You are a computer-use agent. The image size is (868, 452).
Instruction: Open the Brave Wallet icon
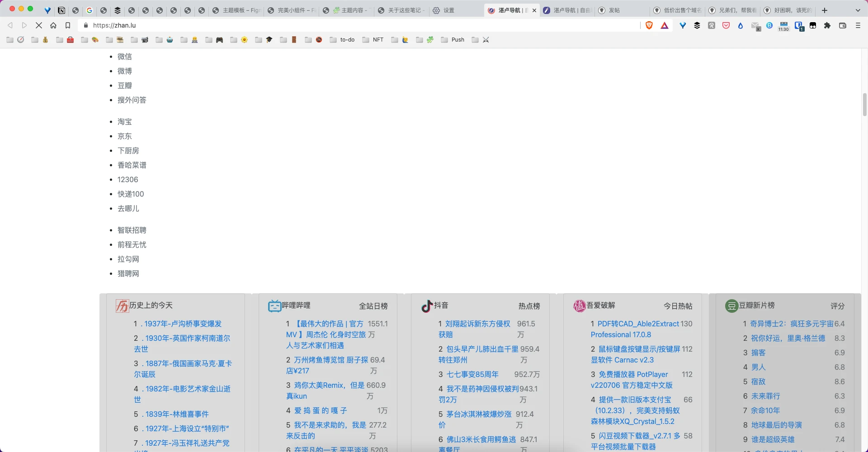click(843, 26)
